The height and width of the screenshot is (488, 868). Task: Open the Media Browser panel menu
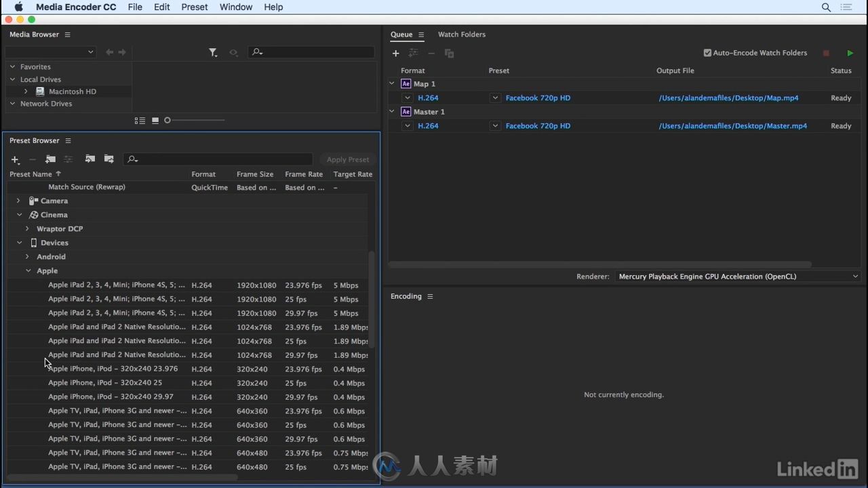67,35
